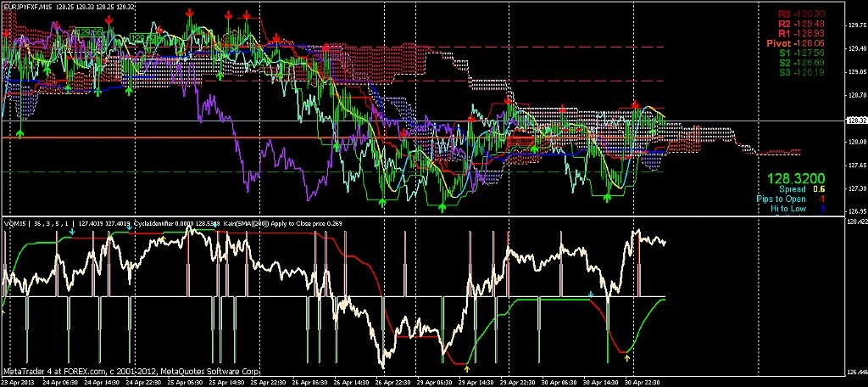Click the 30 Apr 06:30 time label
Viewport: 868px width, 387px height.
(558, 383)
